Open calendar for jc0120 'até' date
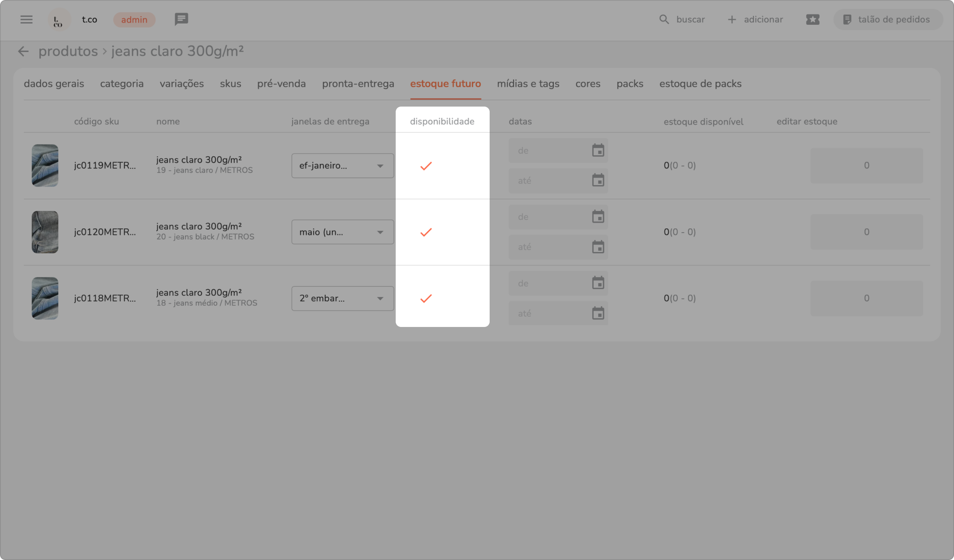 click(x=598, y=247)
